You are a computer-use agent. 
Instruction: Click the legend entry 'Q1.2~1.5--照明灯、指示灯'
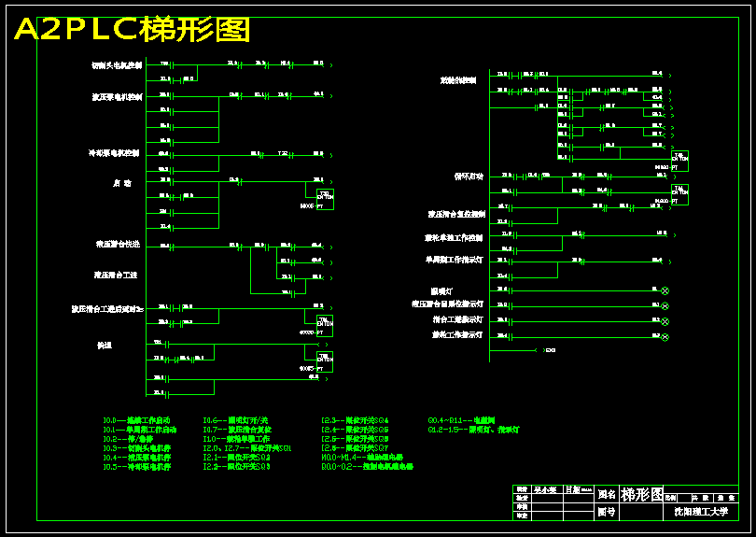(x=473, y=430)
